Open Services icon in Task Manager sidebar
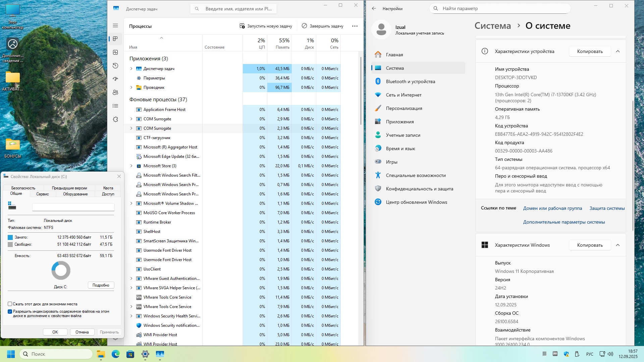Screen dimensions: 644x362 tap(115, 119)
